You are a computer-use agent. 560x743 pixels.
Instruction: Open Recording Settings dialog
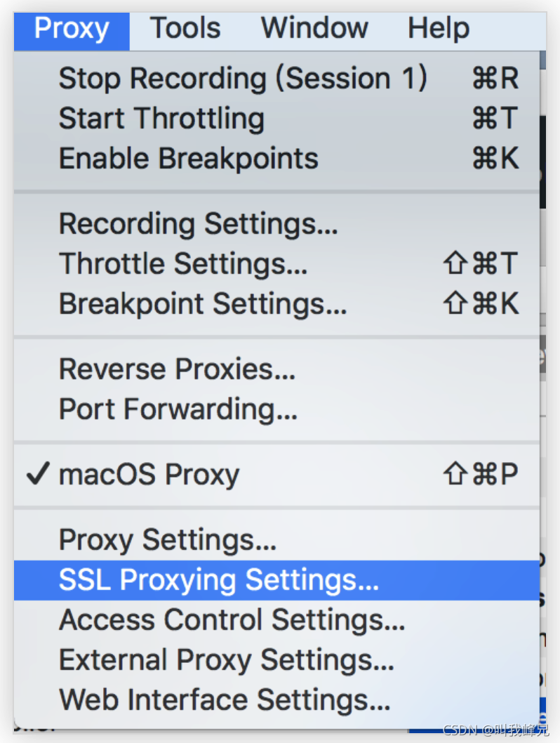coord(199,224)
